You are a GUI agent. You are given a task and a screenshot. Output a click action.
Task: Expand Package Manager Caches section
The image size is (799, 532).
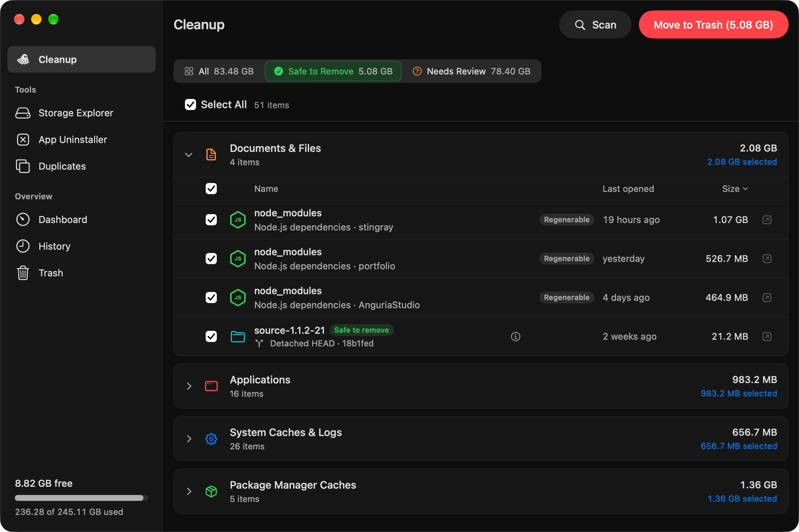(x=189, y=491)
